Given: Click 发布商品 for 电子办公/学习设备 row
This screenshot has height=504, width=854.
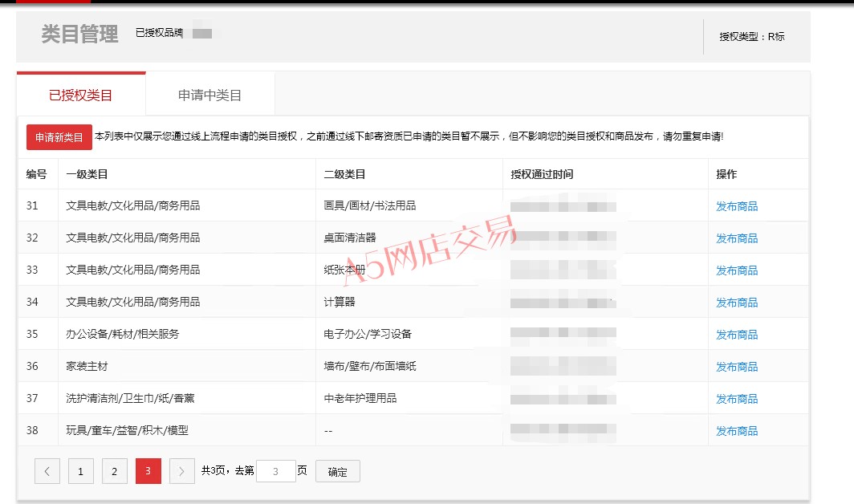Looking at the screenshot, I should click(736, 335).
